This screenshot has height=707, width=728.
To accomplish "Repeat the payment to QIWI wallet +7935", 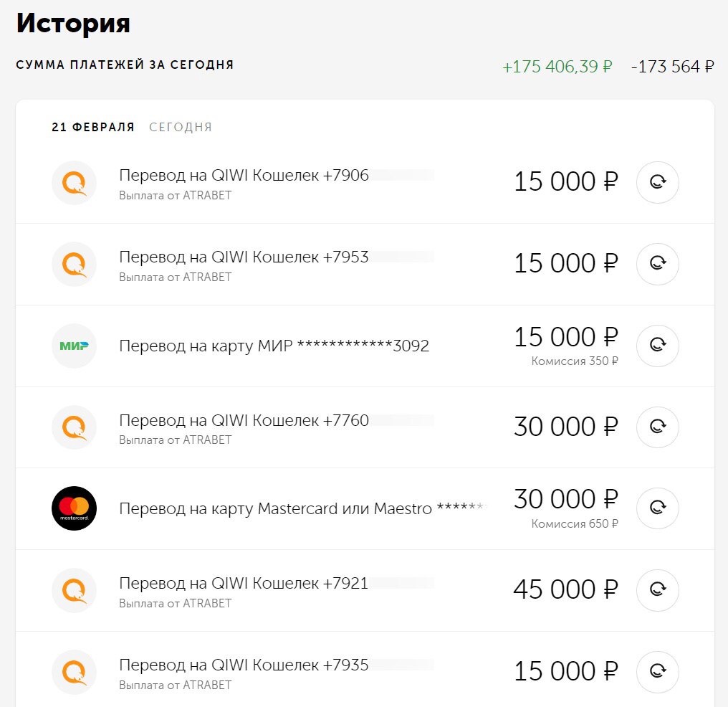I will coord(657,672).
